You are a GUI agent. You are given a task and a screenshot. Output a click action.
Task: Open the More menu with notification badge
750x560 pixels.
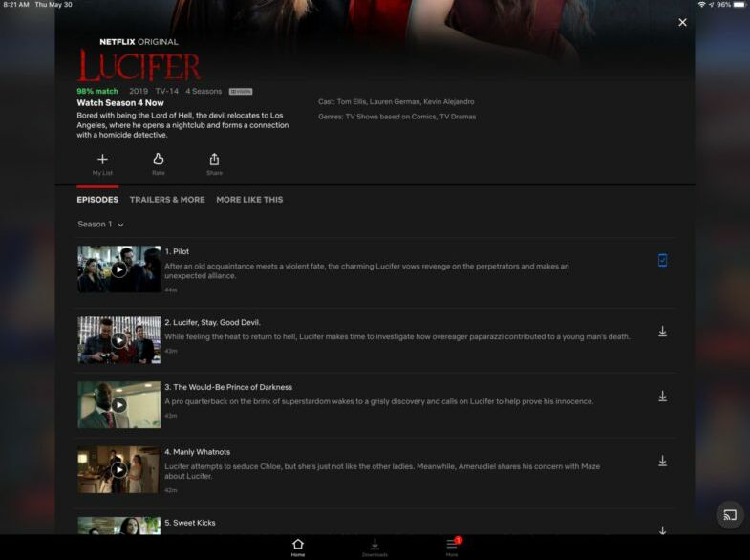pyautogui.click(x=452, y=548)
